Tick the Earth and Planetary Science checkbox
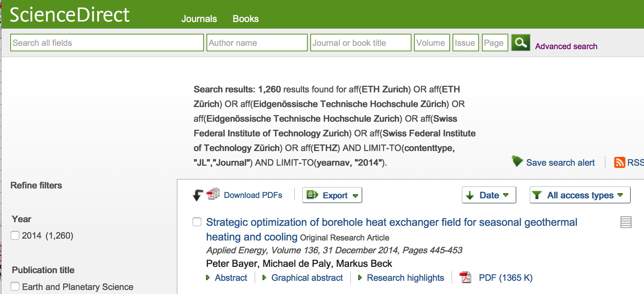The height and width of the screenshot is (294, 644). [15, 286]
